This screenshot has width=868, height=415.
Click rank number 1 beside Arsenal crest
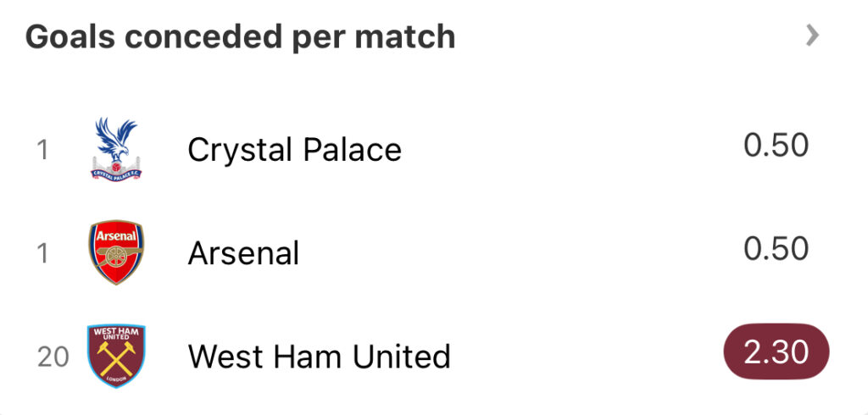pyautogui.click(x=42, y=253)
